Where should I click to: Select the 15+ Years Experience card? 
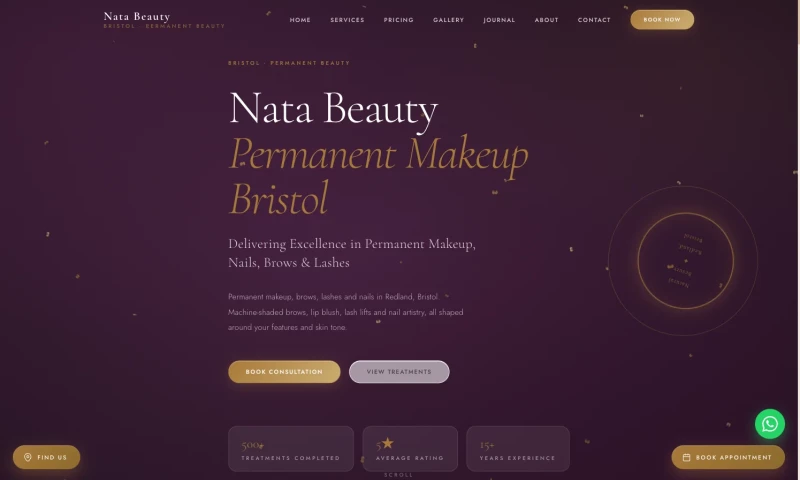[518, 448]
